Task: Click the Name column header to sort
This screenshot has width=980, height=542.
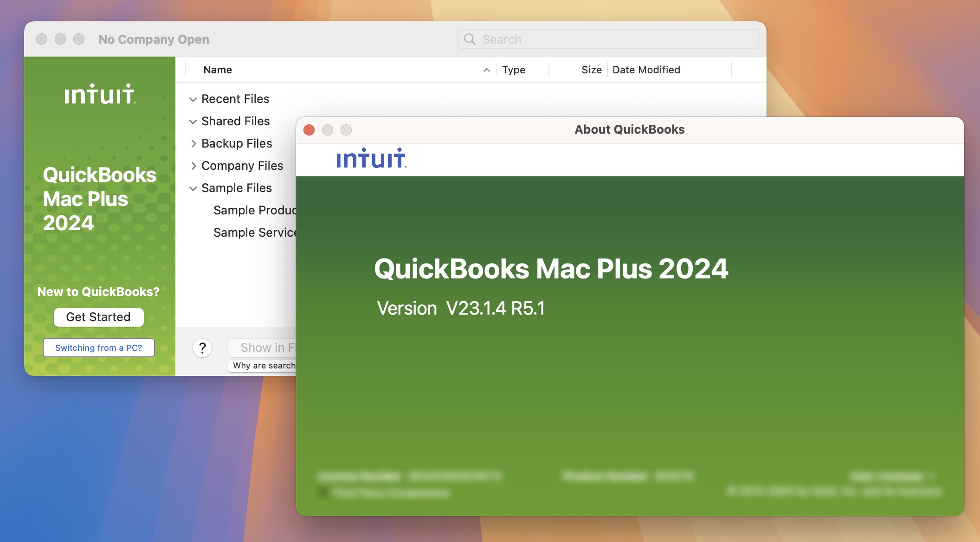Action: tap(217, 70)
